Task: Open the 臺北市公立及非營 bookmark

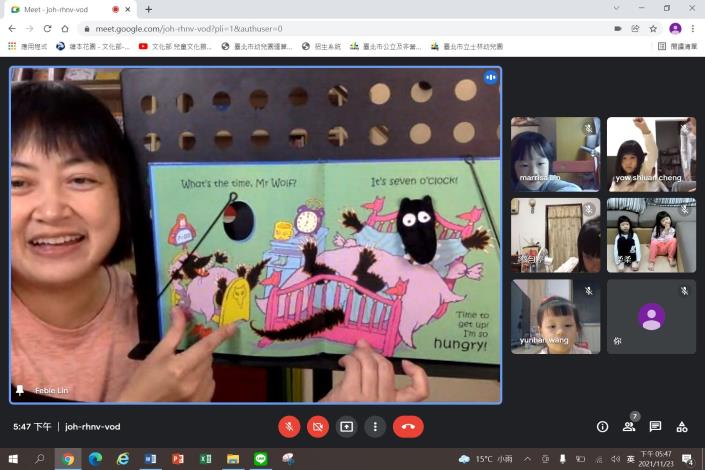Action: [x=386, y=46]
